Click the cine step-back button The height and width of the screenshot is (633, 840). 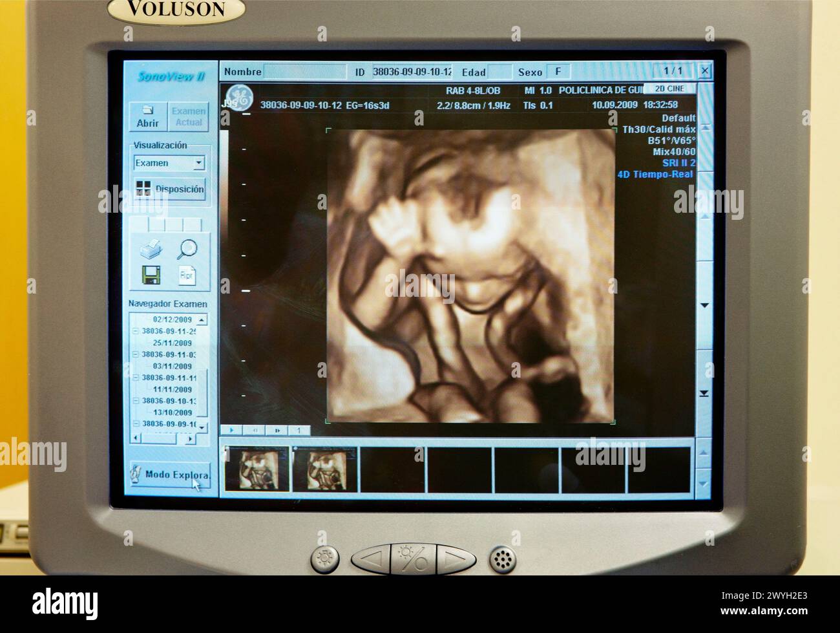point(255,429)
